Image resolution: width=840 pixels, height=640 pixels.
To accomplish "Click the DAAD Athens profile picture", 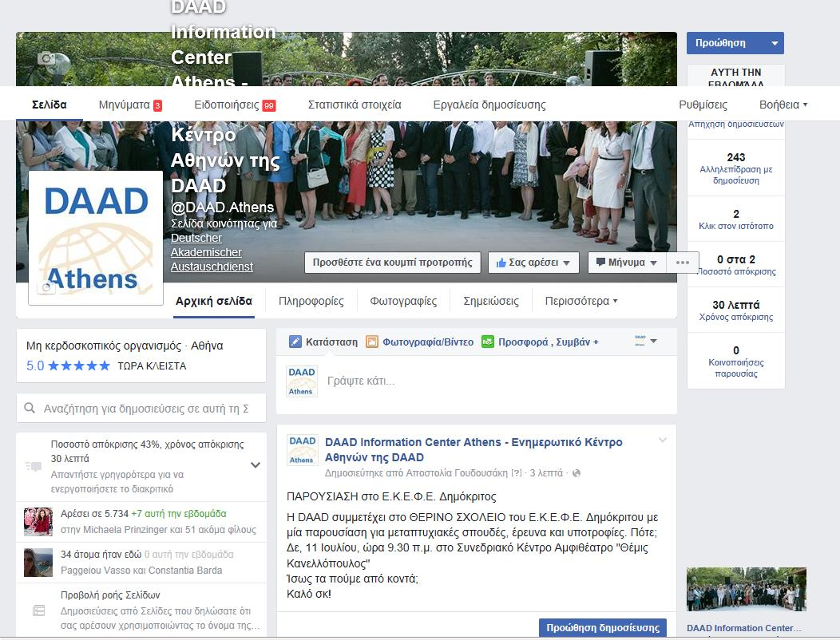I will pos(96,238).
